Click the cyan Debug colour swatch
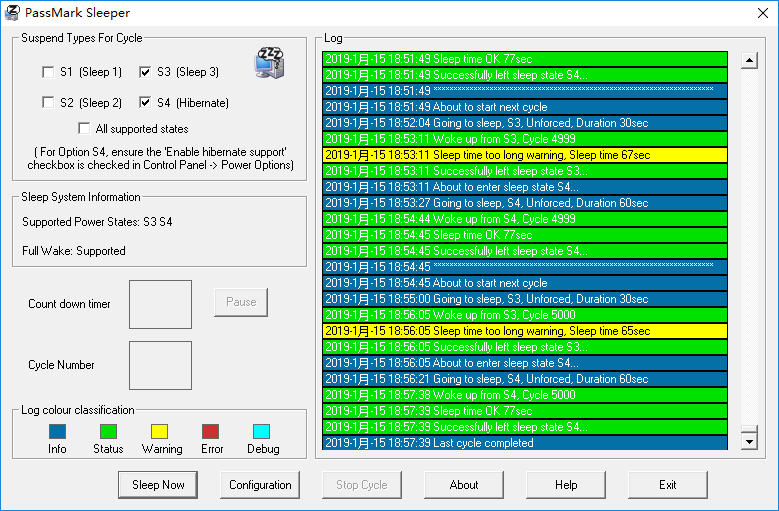 pos(261,431)
